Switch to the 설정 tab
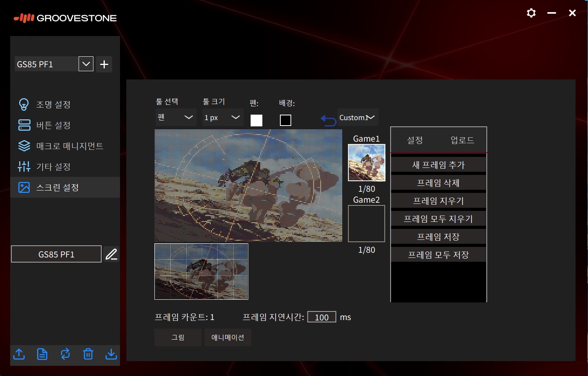Viewport: 588px width, 376px height. [x=415, y=140]
